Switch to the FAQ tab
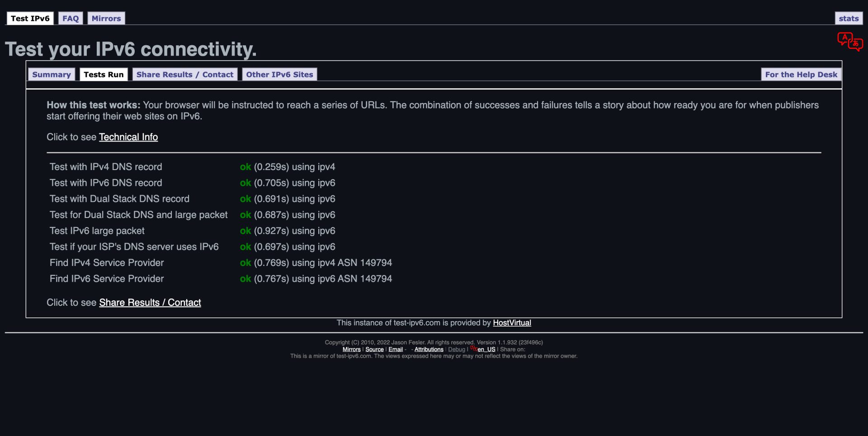 [x=71, y=18]
